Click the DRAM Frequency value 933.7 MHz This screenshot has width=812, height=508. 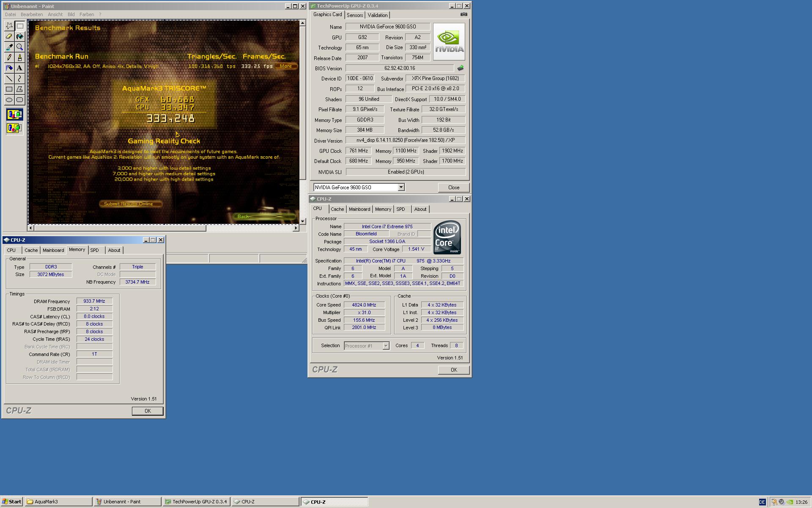94,301
